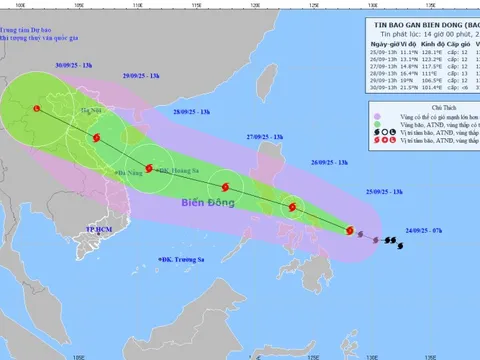Click the '27/09/25 - 13h' date label
480x360 pixels.
[x=265, y=137]
